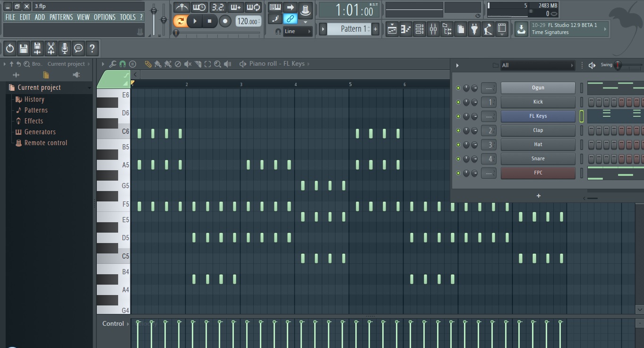Click the master volume slider handle
This screenshot has width=644, height=348.
pos(154,10)
